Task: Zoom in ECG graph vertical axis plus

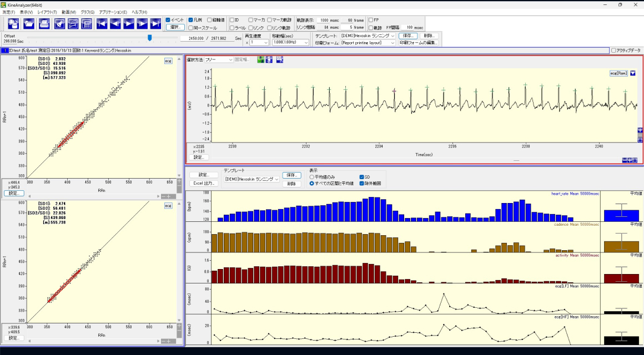Action: click(640, 130)
